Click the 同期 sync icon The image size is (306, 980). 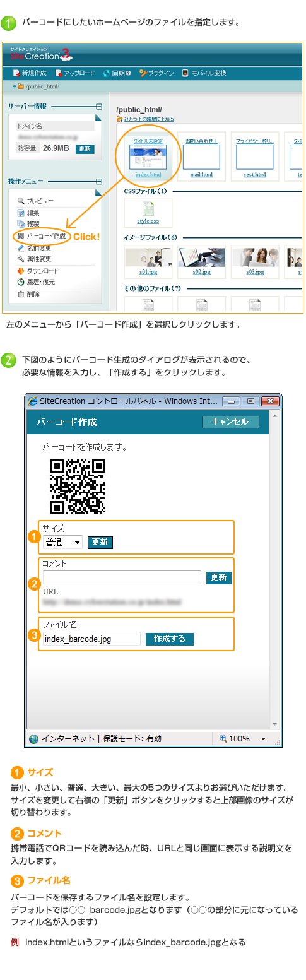(106, 73)
